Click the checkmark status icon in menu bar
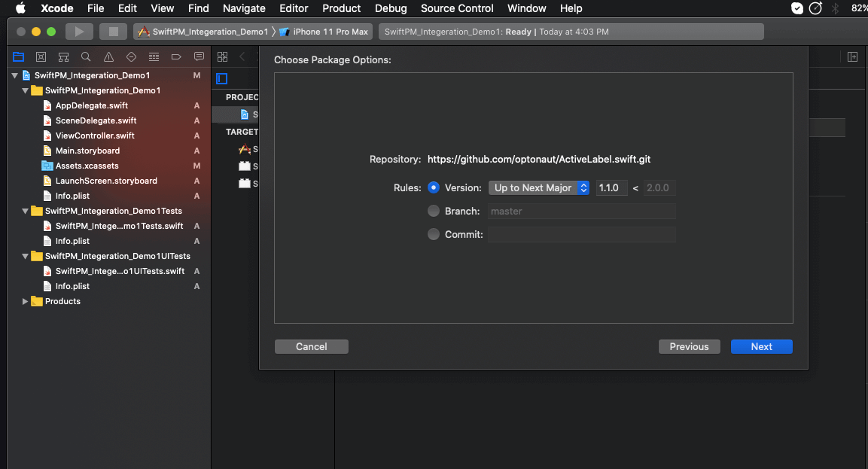 coord(797,8)
